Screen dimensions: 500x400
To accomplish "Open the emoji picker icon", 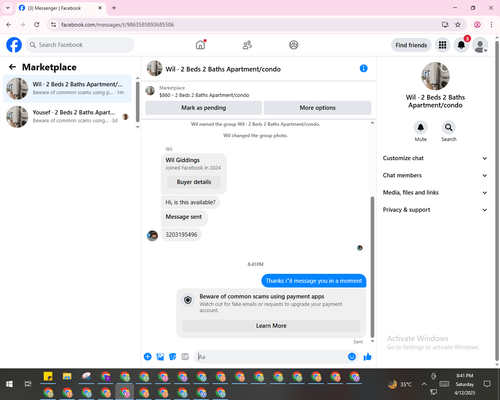I will (x=352, y=357).
